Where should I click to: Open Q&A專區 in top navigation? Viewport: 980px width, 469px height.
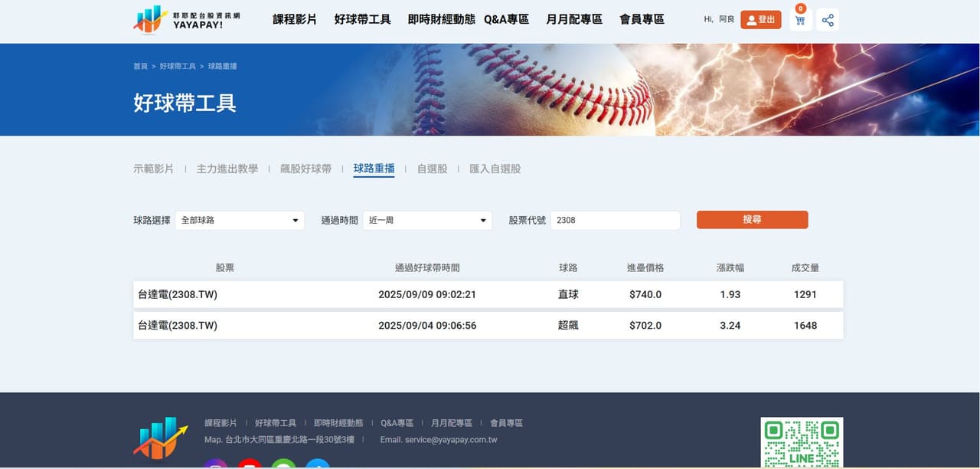tap(506, 20)
